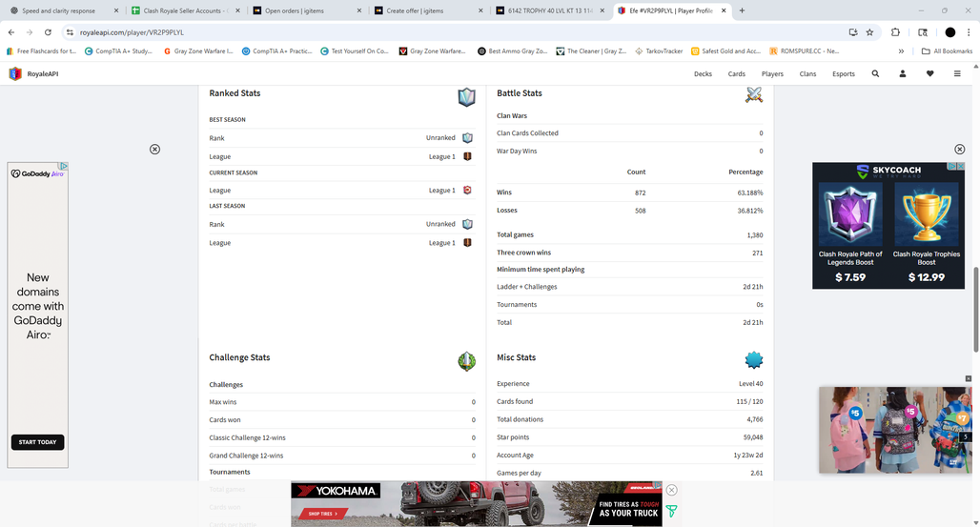Reload the page with refresh icon
Screen dimensions: 980x527
click(48, 31)
